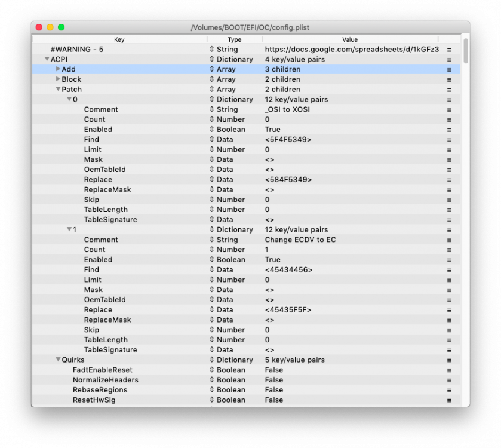Viewport: 501px width, 448px height.
Task: Open row menu icon for Patch
Action: pos(449,90)
